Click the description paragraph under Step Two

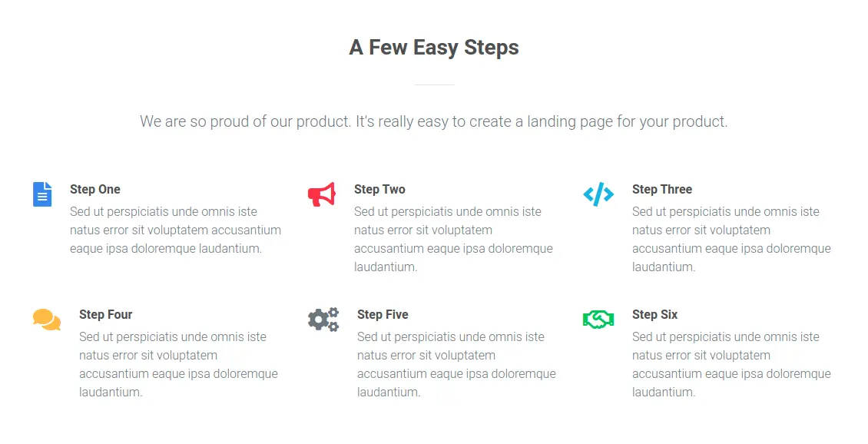453,240
